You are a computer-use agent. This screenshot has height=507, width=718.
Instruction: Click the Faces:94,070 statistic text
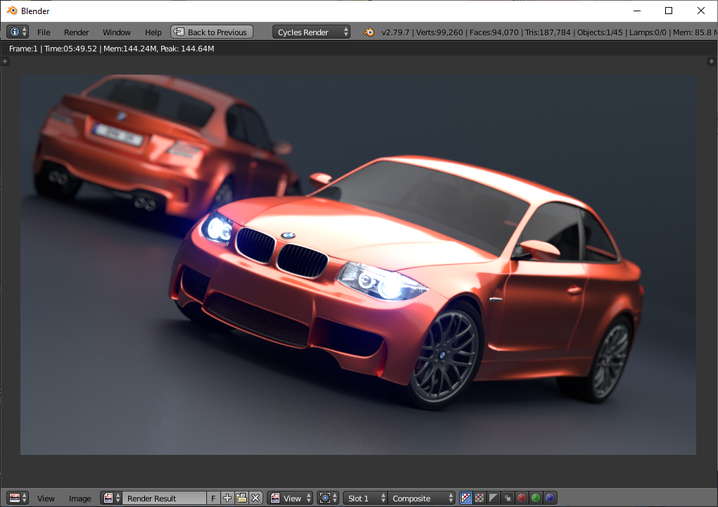click(x=494, y=33)
